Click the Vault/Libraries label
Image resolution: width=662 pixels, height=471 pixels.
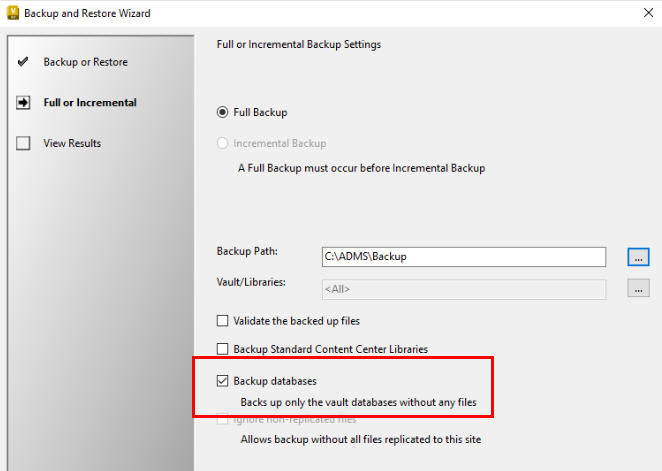click(251, 282)
